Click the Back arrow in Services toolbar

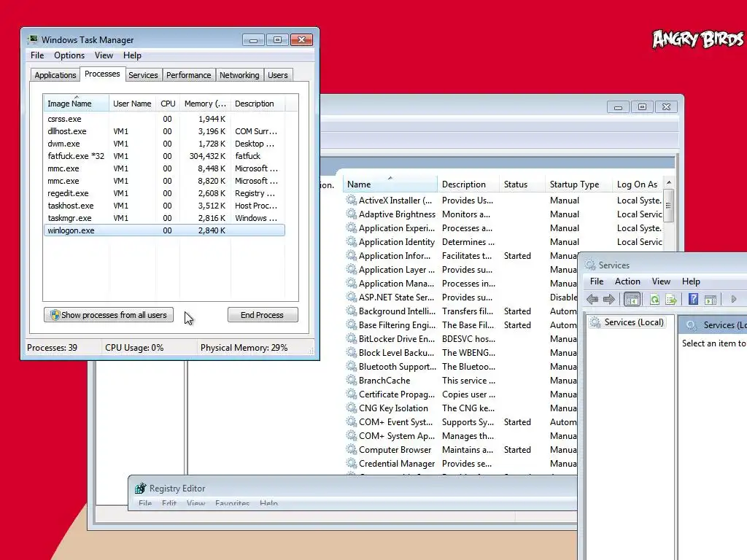coord(592,299)
